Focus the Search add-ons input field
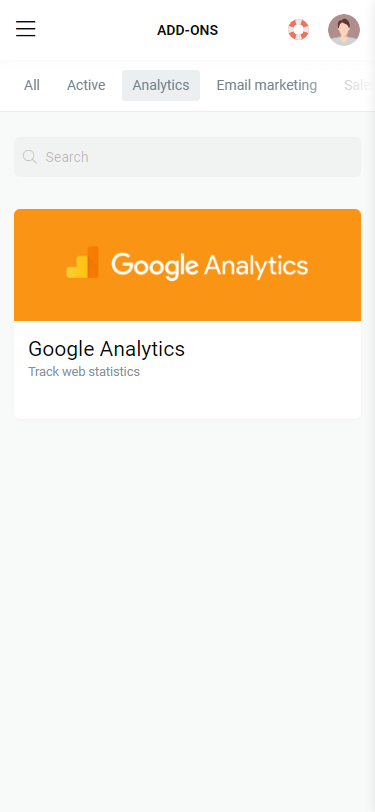This screenshot has width=375, height=812. coord(188,157)
